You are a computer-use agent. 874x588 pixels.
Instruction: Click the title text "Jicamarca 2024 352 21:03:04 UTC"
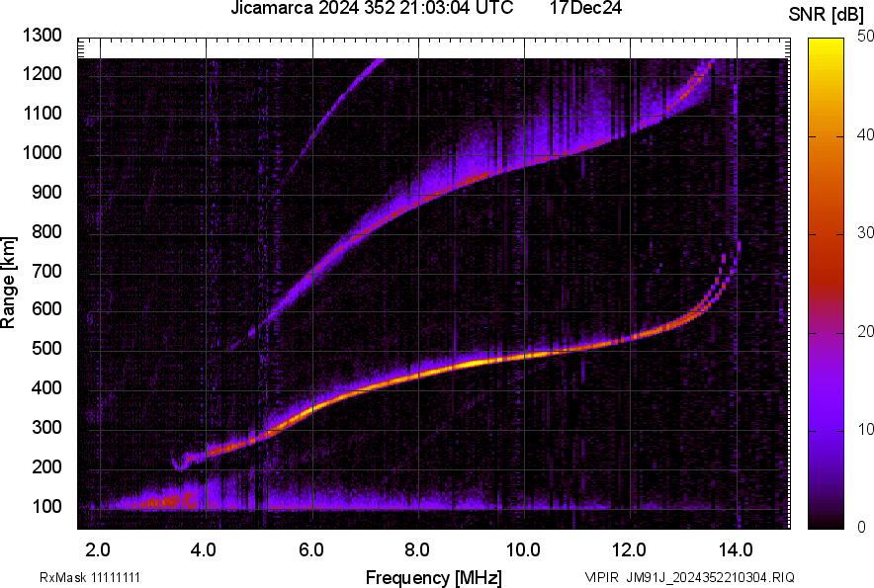(x=372, y=8)
